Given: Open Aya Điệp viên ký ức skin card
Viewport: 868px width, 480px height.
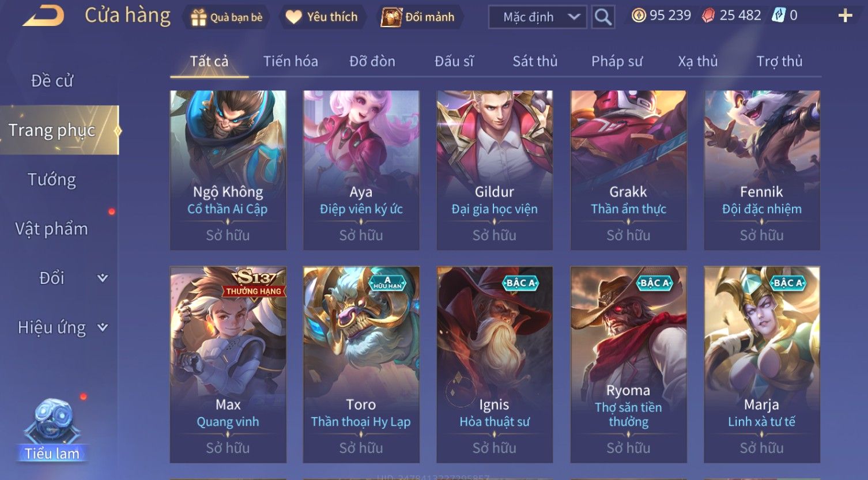Looking at the screenshot, I should [361, 170].
